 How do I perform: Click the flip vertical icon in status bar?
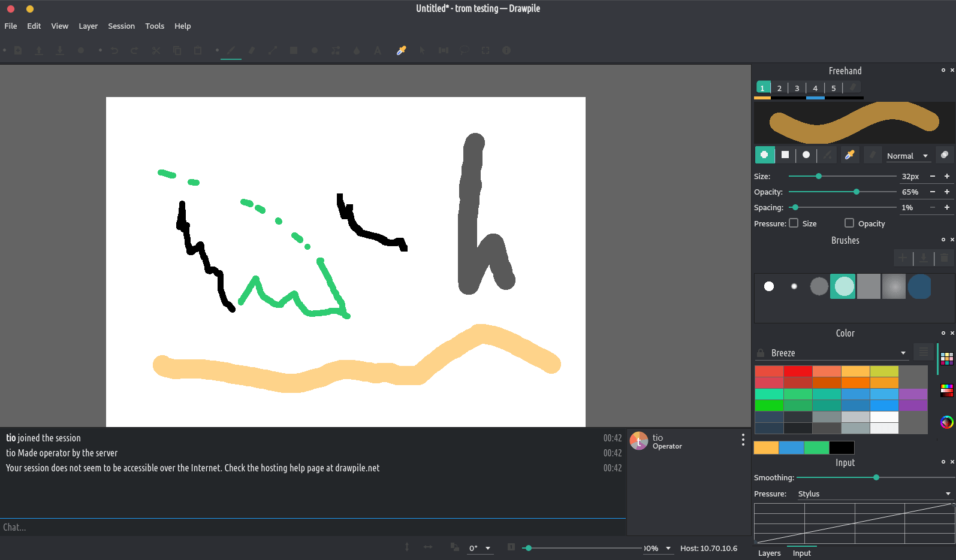(x=407, y=547)
